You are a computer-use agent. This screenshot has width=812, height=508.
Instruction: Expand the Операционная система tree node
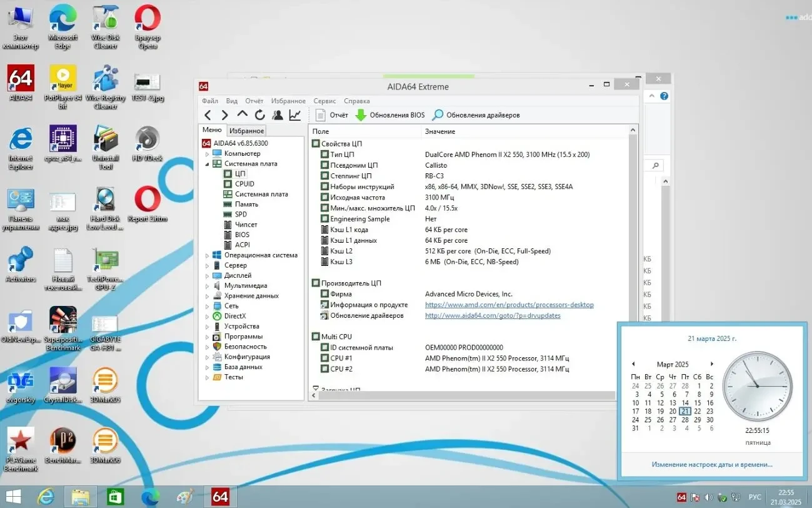pos(208,255)
